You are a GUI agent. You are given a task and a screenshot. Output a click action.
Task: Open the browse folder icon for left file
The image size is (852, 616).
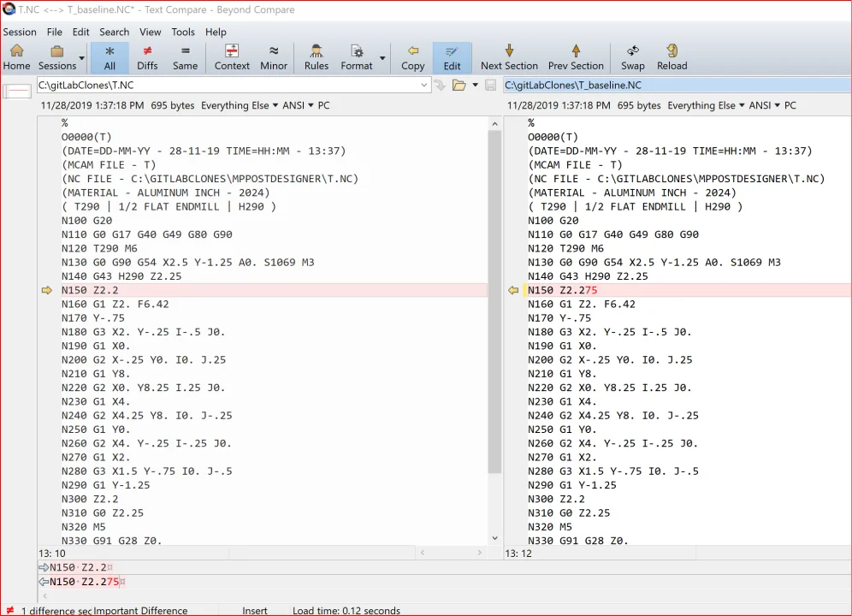(x=459, y=86)
